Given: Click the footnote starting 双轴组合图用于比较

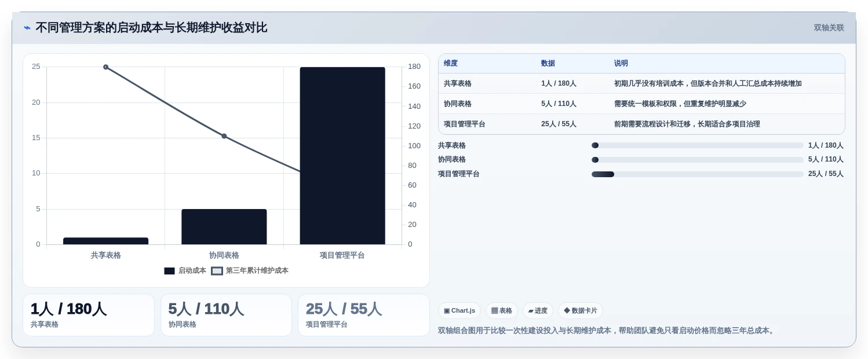Looking at the screenshot, I should pos(607,331).
